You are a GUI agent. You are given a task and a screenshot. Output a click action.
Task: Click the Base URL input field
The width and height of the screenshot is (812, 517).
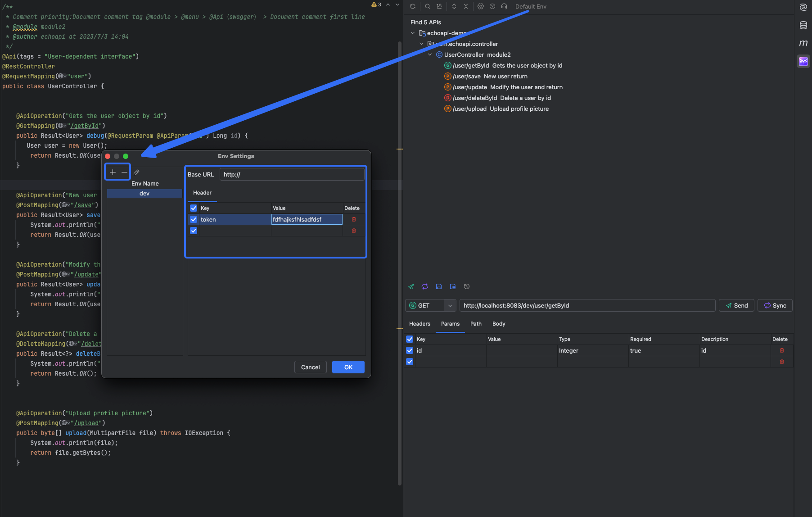[x=292, y=174]
